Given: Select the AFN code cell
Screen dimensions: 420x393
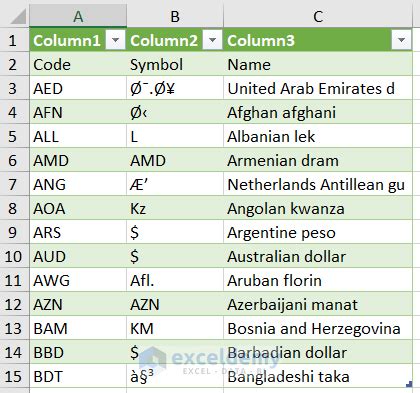Looking at the screenshot, I should click(x=78, y=112).
